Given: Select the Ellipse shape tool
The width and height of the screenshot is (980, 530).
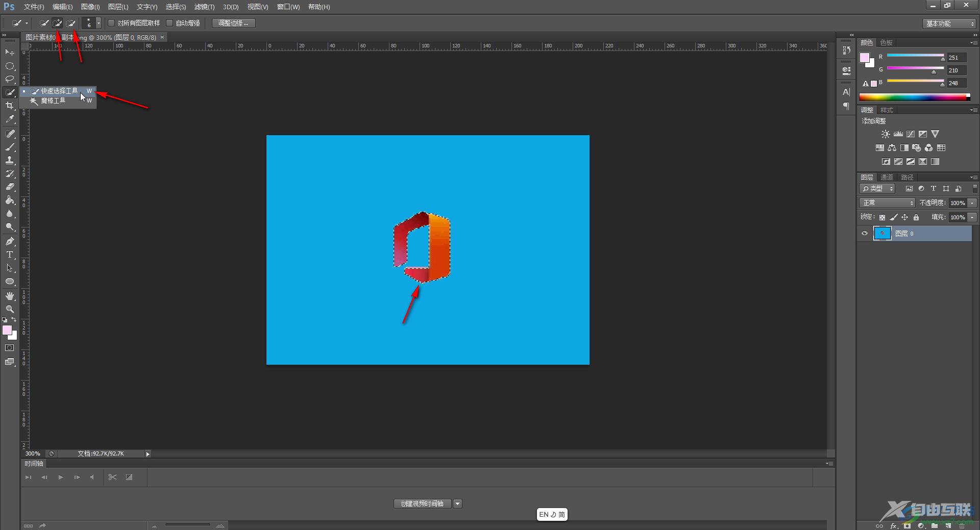Looking at the screenshot, I should pyautogui.click(x=10, y=282).
